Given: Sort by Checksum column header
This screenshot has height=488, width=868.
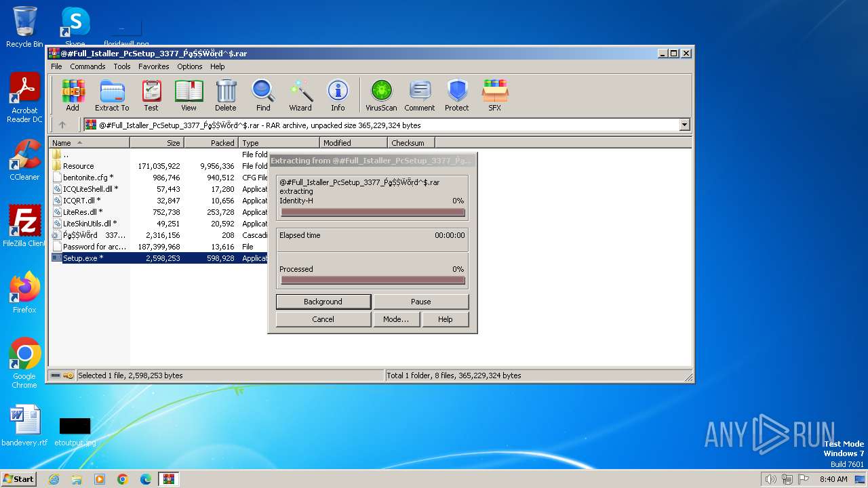Looking at the screenshot, I should click(x=412, y=143).
